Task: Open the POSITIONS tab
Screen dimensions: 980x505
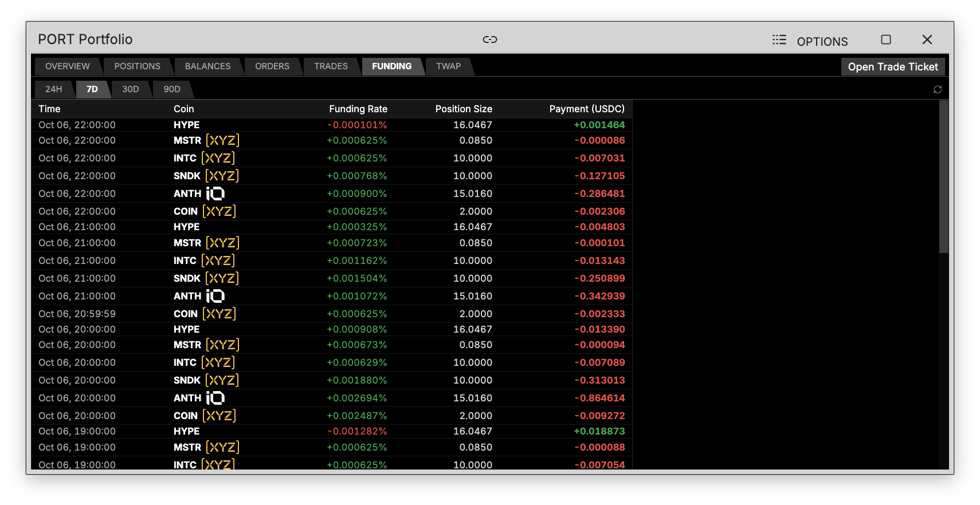Action: pos(137,66)
